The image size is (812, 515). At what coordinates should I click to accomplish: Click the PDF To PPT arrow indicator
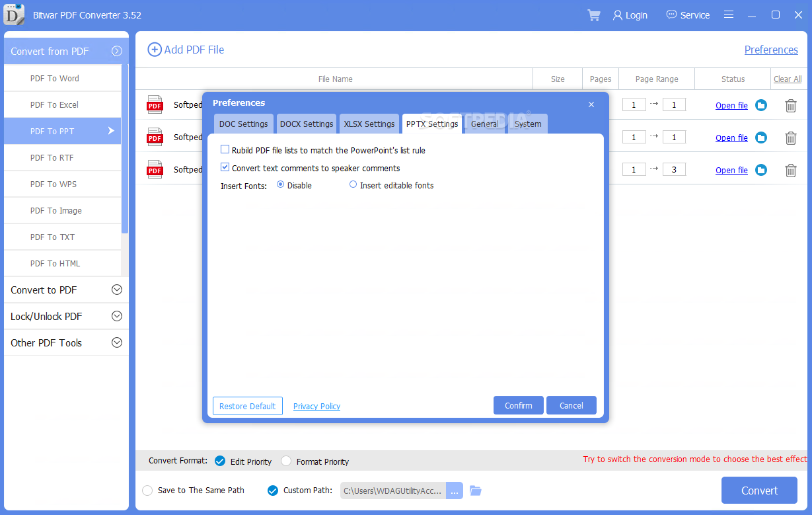[x=111, y=131]
